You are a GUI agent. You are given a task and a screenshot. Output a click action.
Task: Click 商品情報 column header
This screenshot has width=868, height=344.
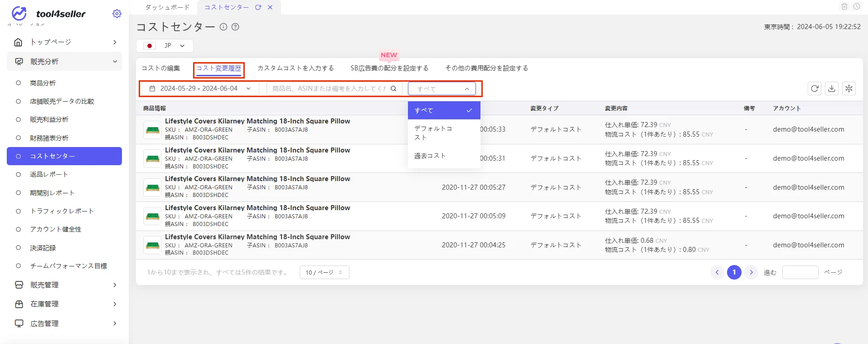(155, 108)
